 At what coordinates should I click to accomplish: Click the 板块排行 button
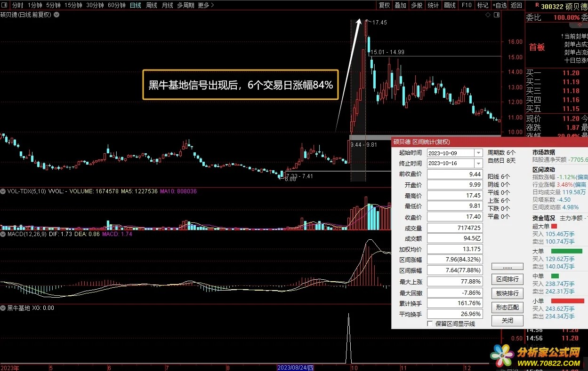click(507, 293)
